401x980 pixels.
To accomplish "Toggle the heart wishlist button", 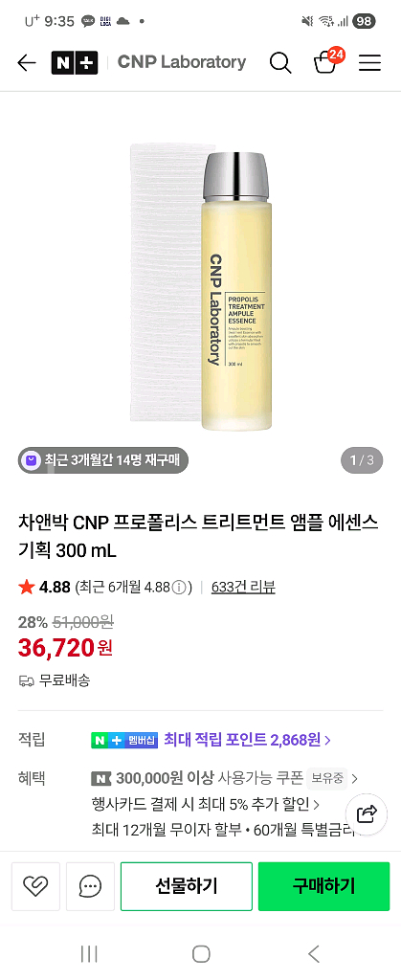I will click(x=35, y=885).
